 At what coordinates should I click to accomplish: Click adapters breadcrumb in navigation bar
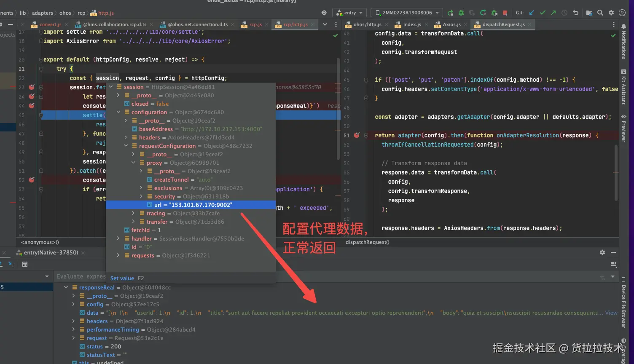(43, 13)
